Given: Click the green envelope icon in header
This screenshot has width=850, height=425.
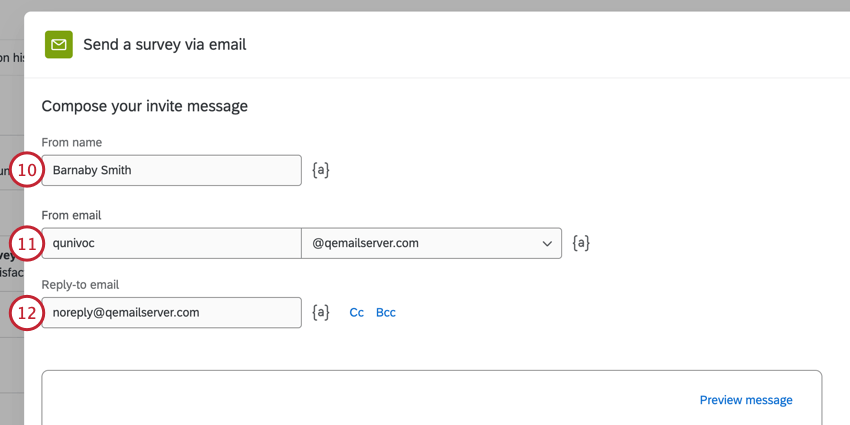Looking at the screenshot, I should pos(59,44).
